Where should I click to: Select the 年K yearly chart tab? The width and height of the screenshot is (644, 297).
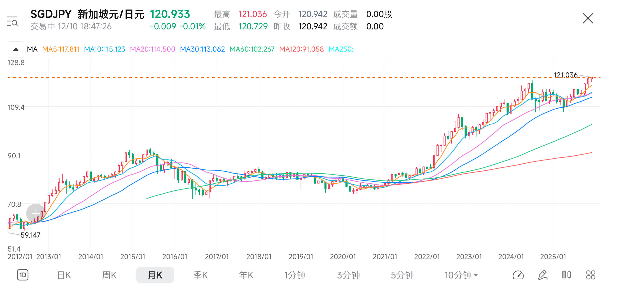246,275
